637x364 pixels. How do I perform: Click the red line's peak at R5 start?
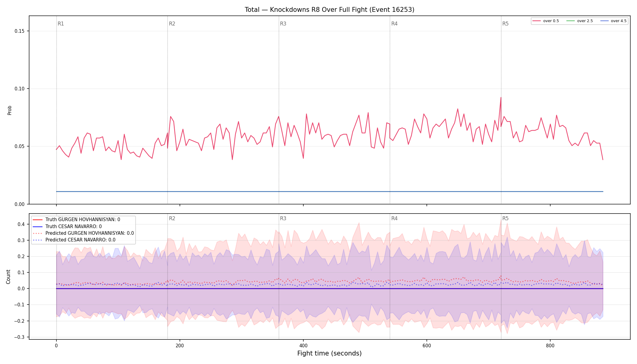point(501,98)
